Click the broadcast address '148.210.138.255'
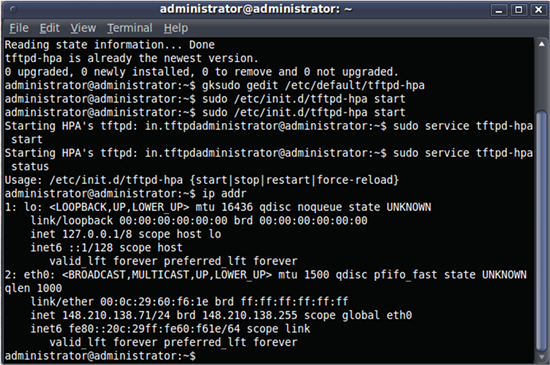Screen dimensions: 550x365 (x=250, y=315)
